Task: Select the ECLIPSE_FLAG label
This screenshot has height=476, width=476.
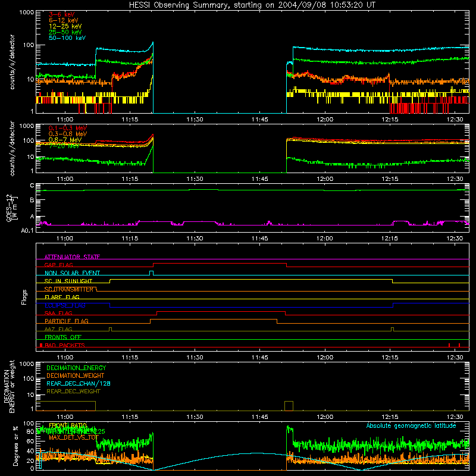Action: coord(65,305)
